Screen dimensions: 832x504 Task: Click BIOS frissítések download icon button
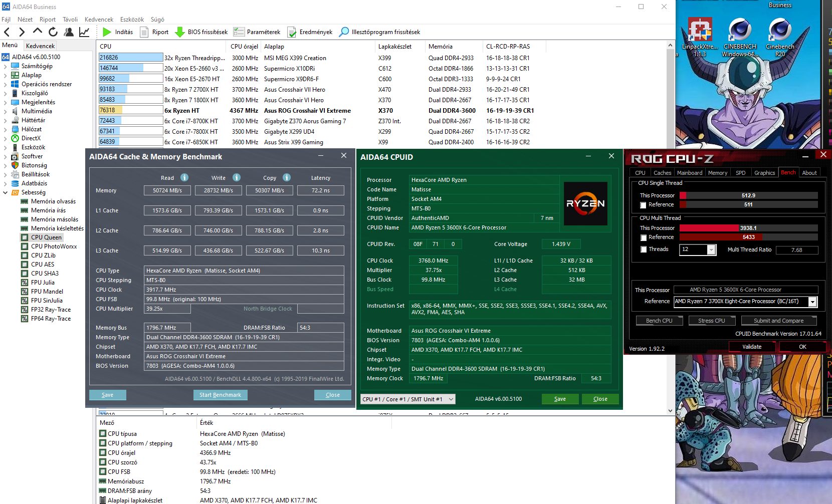coord(201,32)
